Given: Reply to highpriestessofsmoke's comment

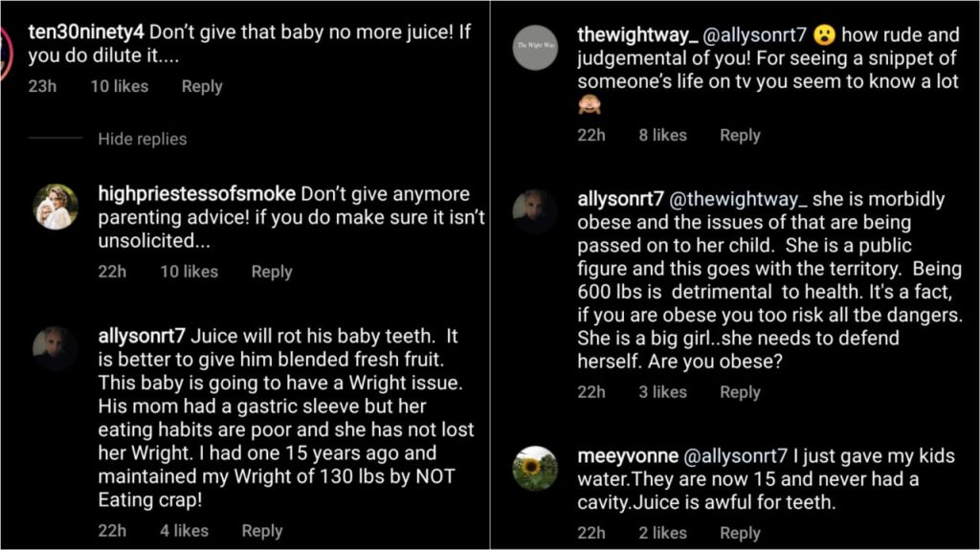Looking at the screenshot, I should click(x=272, y=272).
